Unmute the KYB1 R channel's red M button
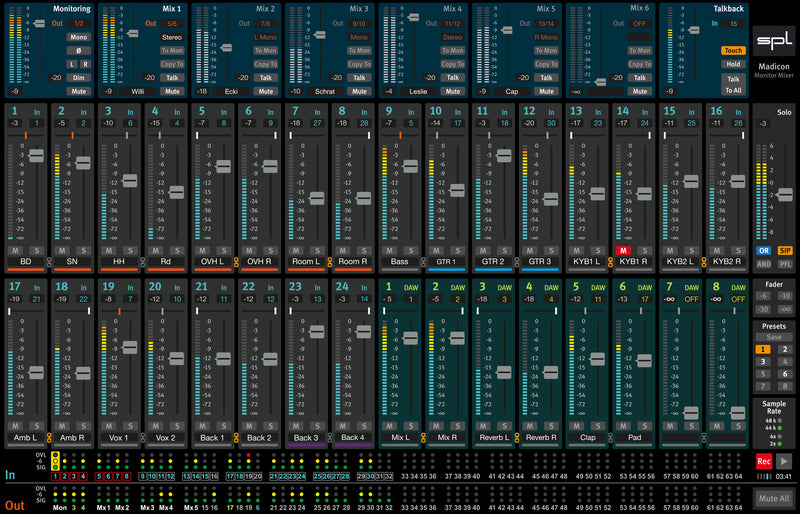The height and width of the screenshot is (514, 800). pyautogui.click(x=623, y=250)
